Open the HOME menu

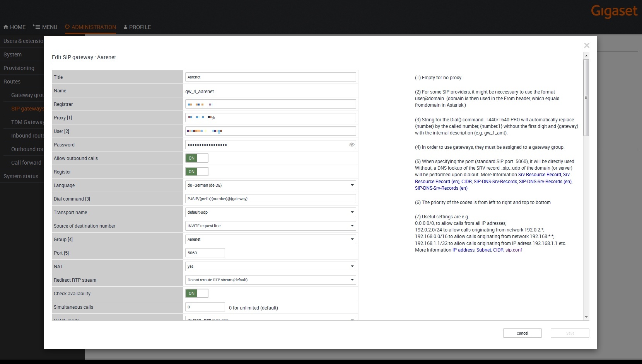point(14,27)
